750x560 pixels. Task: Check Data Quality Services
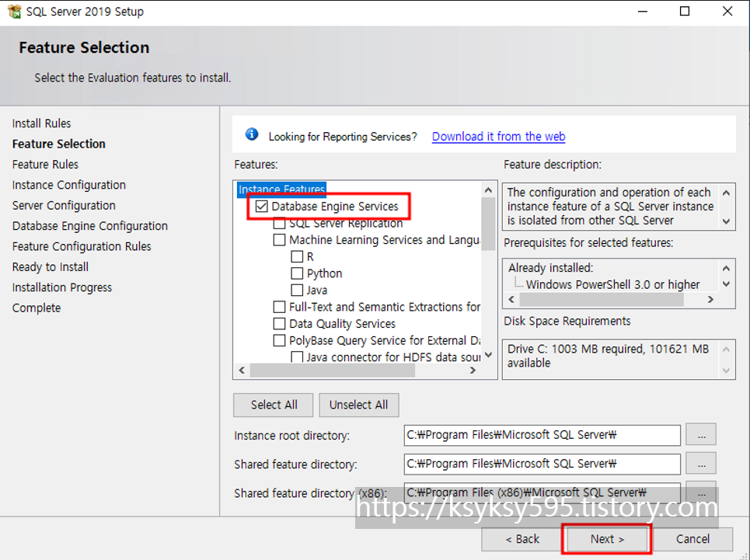pos(279,323)
